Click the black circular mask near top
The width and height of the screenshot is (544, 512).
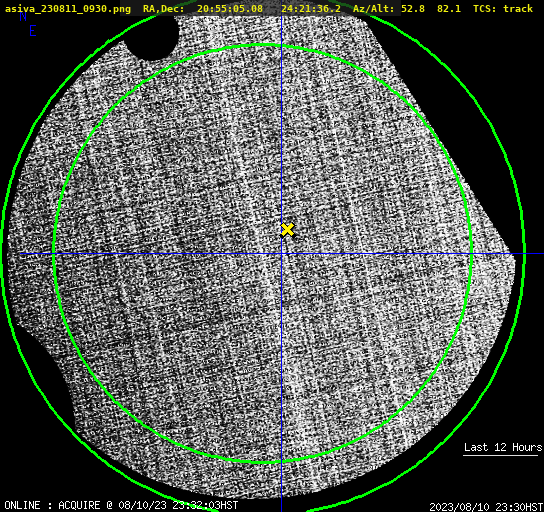click(152, 38)
